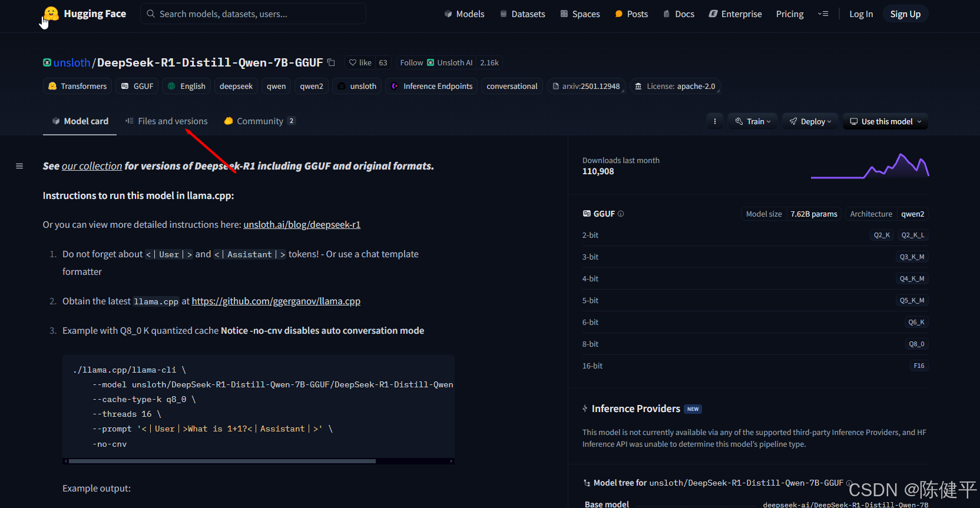Screen dimensions: 980x508
Task: Select the qwen2 tag
Action: pos(312,86)
